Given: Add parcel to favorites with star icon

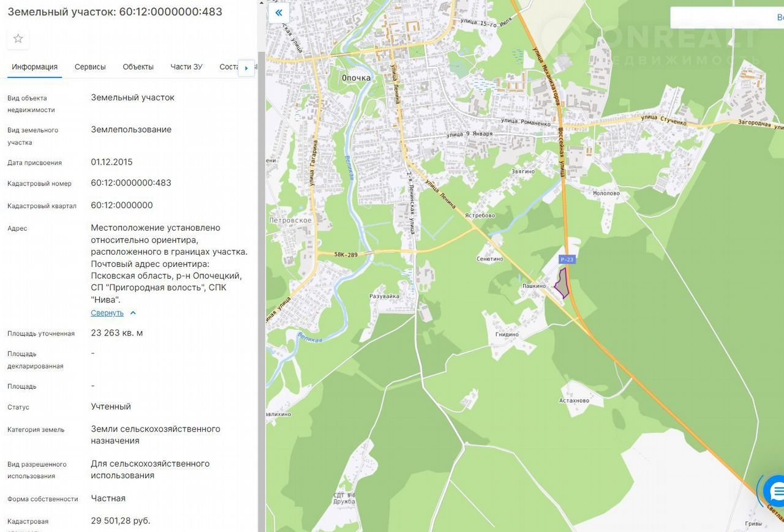Looking at the screenshot, I should click(x=18, y=39).
